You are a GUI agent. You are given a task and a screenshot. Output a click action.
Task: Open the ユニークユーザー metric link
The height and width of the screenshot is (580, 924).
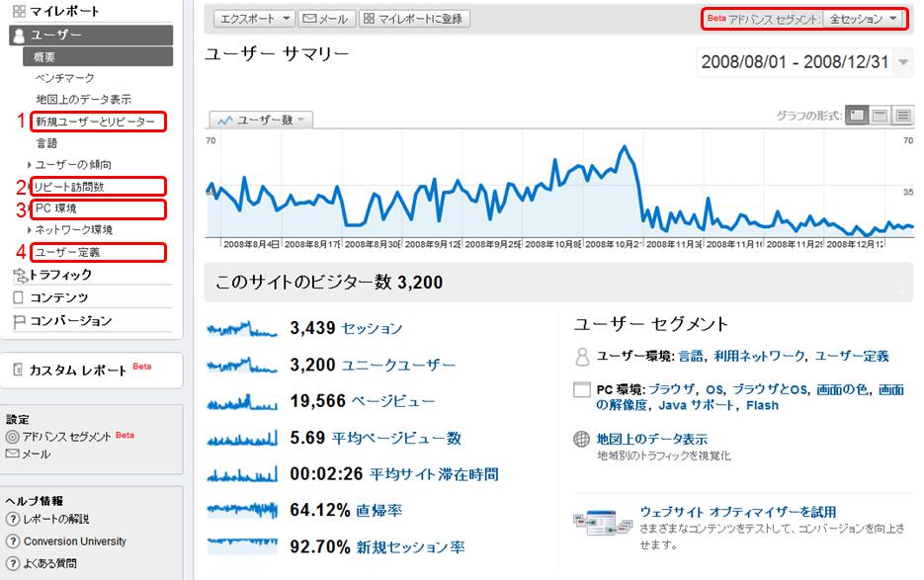[x=398, y=365]
